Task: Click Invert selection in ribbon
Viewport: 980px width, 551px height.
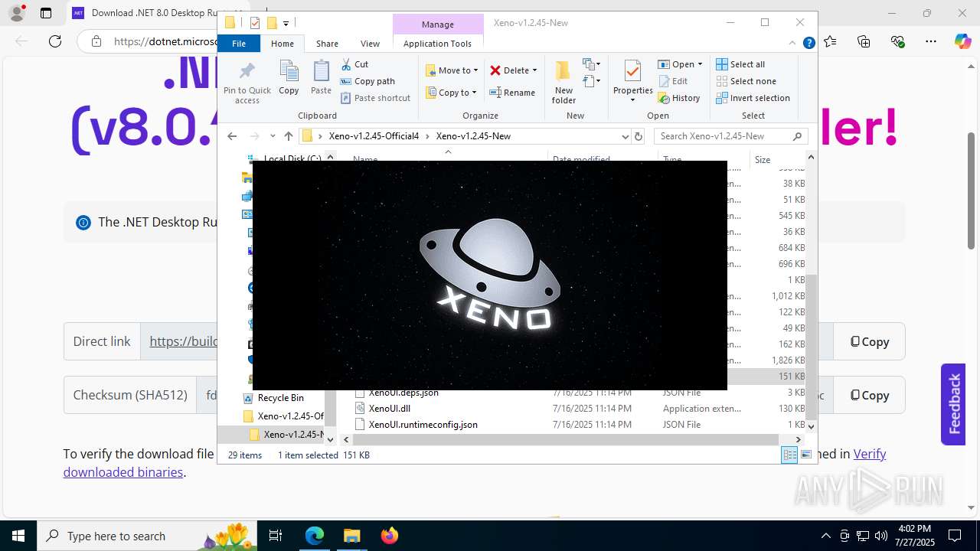Action: coord(753,98)
